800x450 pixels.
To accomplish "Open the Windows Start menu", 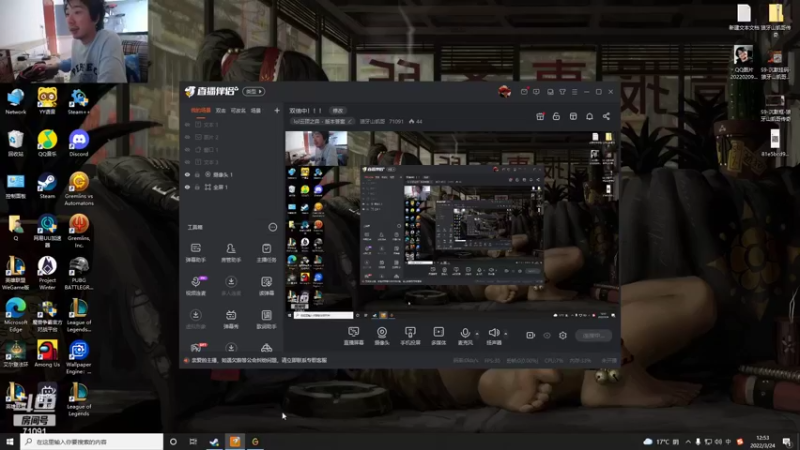I will pos(10,441).
